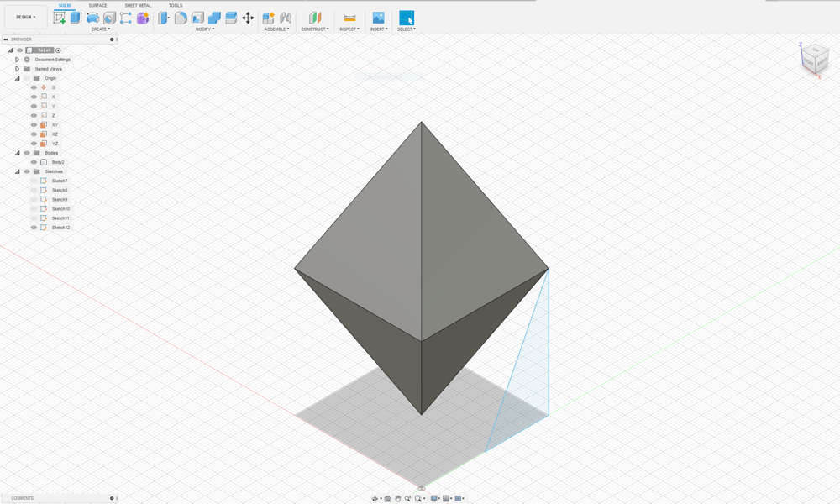The width and height of the screenshot is (840, 504).
Task: Select the XZ plane in browser
Action: (x=55, y=134)
